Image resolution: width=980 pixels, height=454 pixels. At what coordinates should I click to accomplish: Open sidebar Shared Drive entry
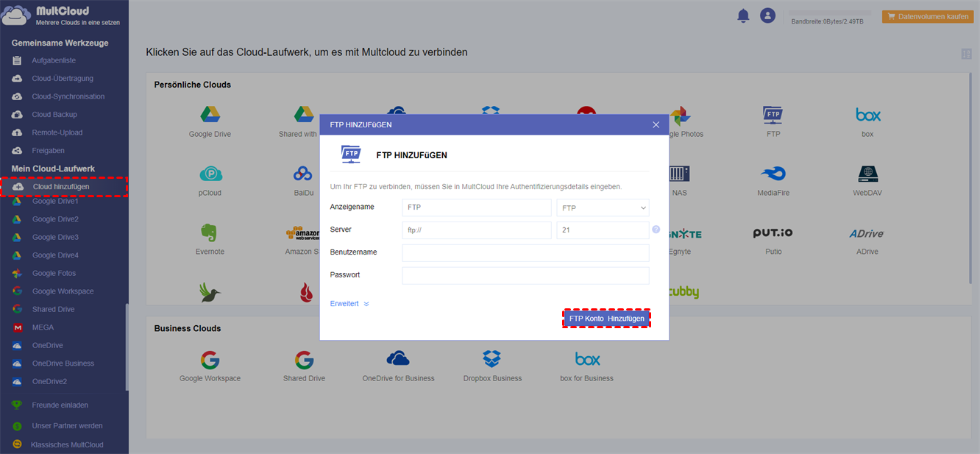[53, 309]
